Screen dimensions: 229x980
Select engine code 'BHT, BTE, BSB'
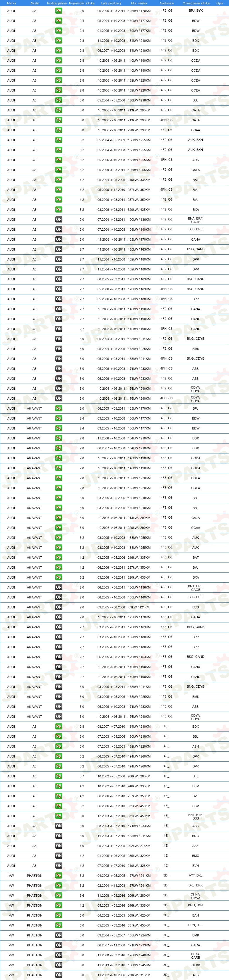pyautogui.click(x=195, y=816)
